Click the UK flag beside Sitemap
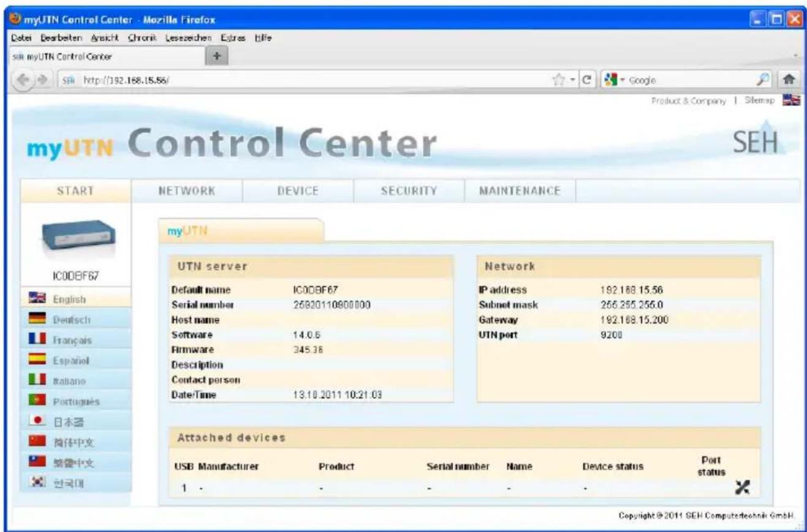The image size is (807, 532). pyautogui.click(x=792, y=100)
